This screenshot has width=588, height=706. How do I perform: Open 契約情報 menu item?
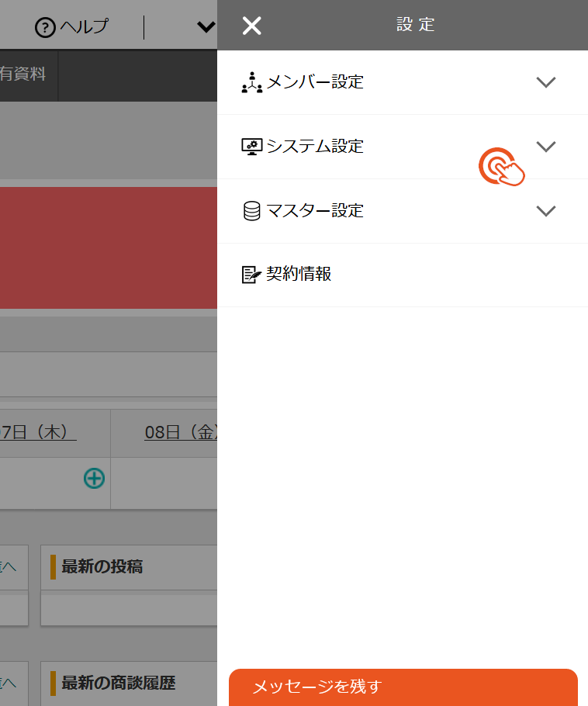[x=403, y=275]
